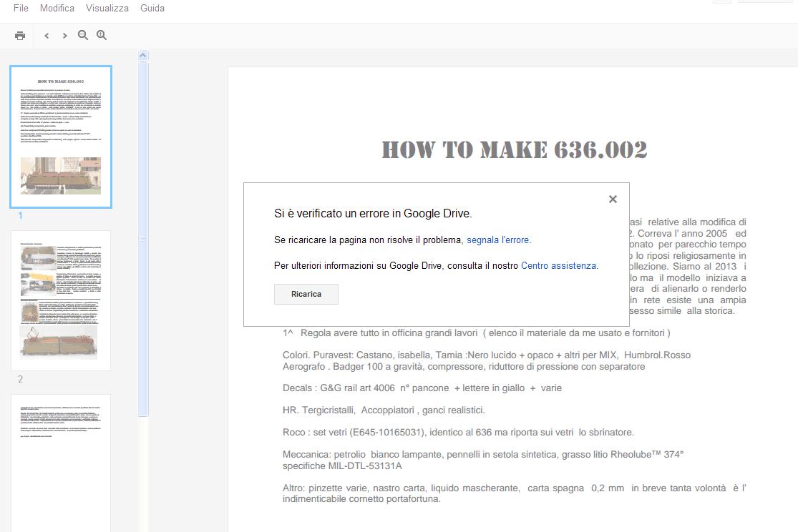Select the third page thumbnail

(x=61, y=463)
